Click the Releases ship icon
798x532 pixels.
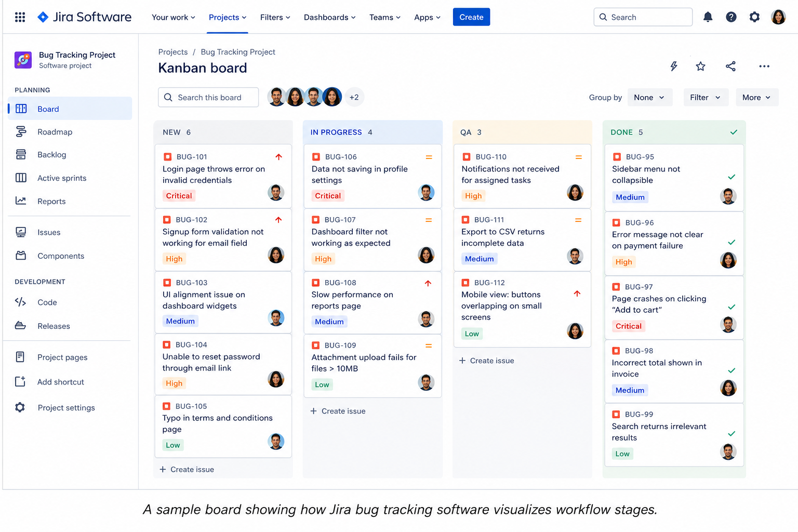20,326
